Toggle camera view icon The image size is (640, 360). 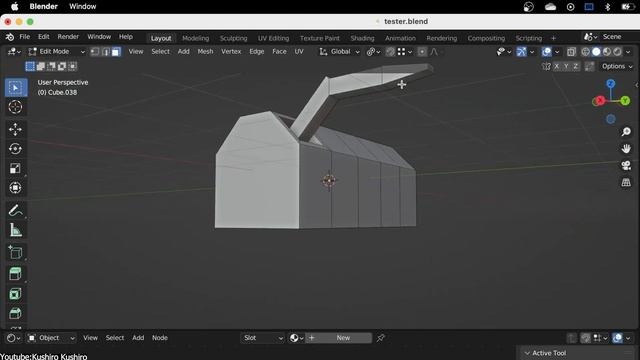(626, 165)
